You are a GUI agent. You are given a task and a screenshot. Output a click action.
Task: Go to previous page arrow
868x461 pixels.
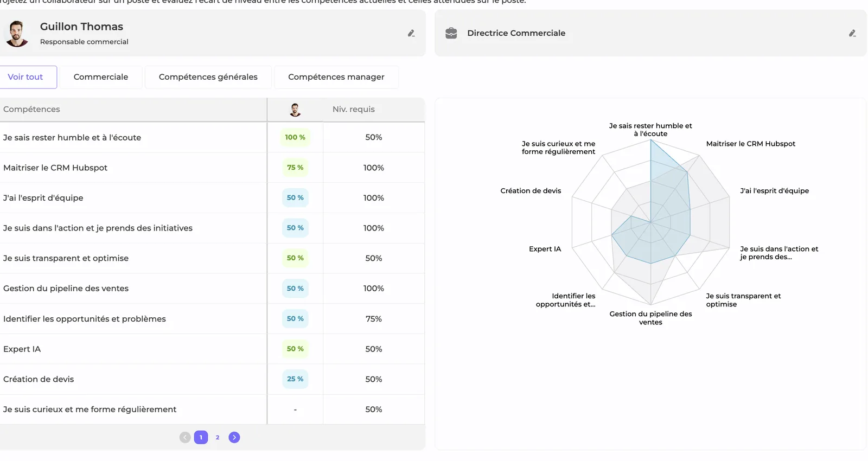(x=185, y=437)
